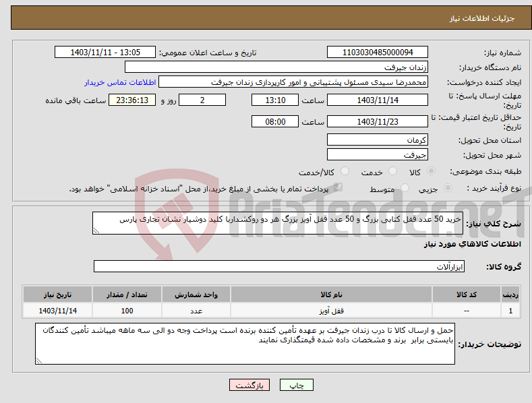Select the جزیی purchase type radio

[448, 187]
